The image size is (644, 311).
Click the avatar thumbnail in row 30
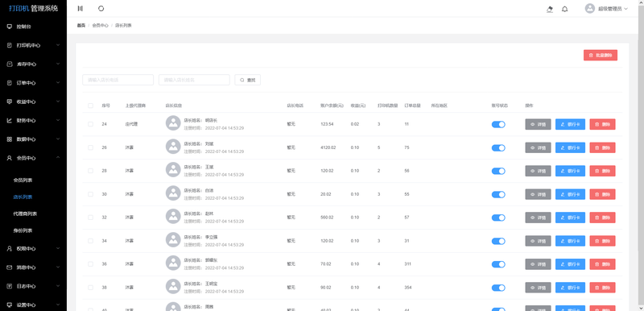coord(173,193)
